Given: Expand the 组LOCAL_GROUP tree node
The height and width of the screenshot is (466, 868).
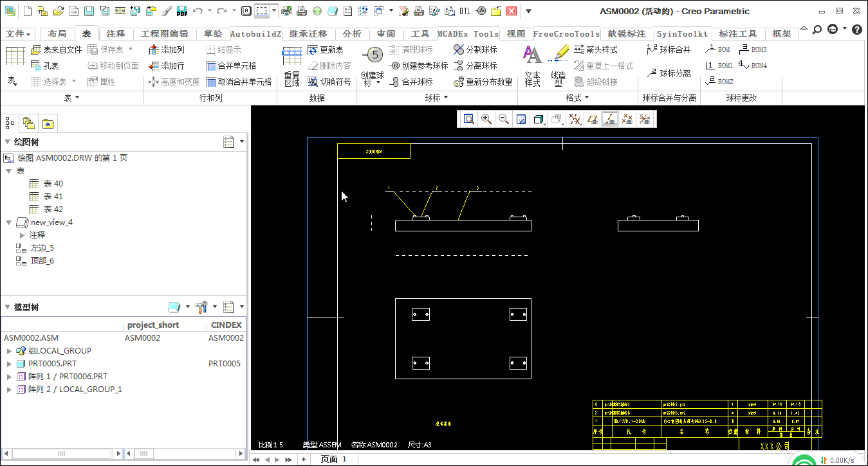Looking at the screenshot, I should click(9, 351).
